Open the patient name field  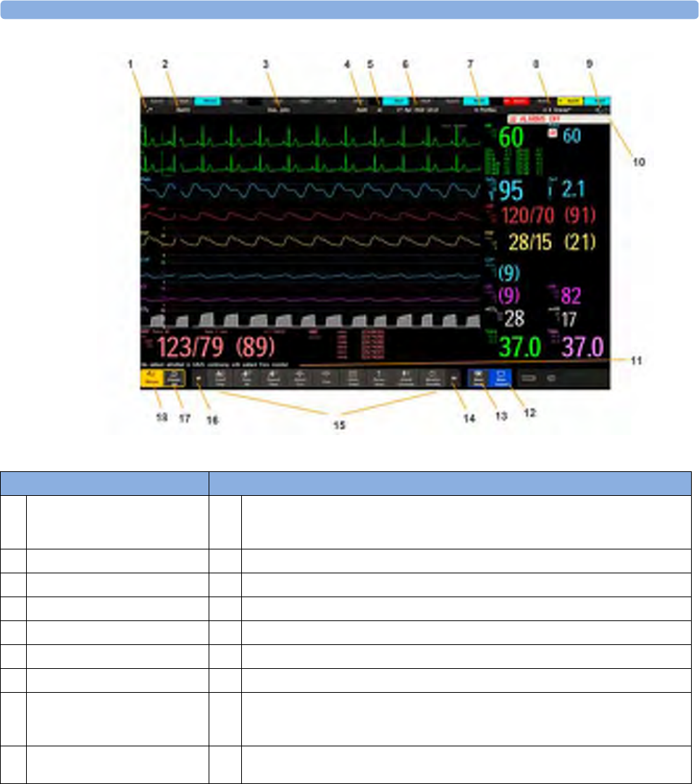pyautogui.click(x=279, y=109)
